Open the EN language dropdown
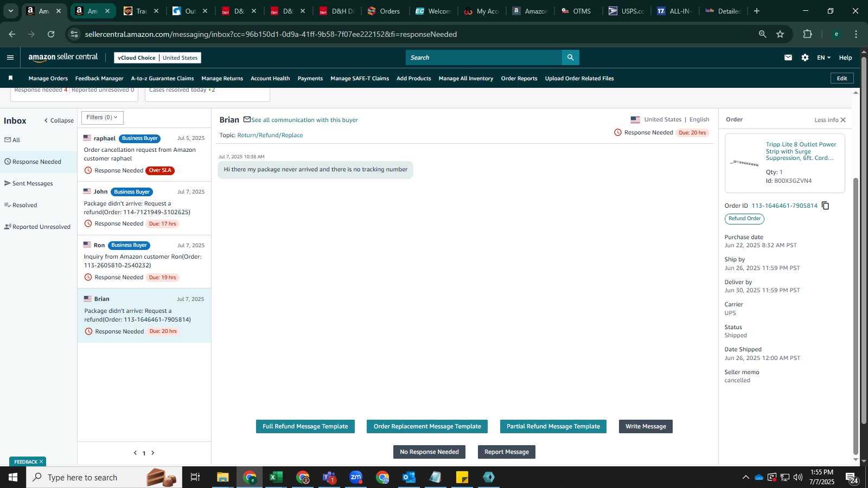The image size is (868, 488). click(x=824, y=57)
